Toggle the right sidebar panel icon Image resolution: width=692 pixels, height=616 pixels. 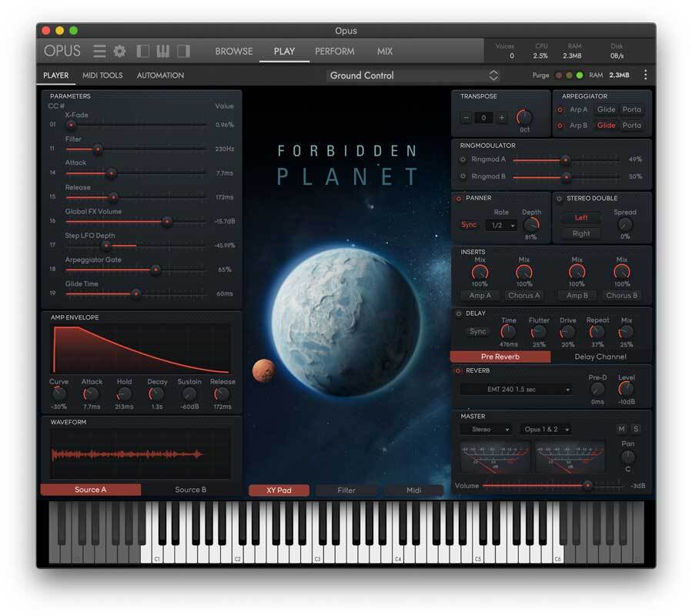click(x=183, y=52)
